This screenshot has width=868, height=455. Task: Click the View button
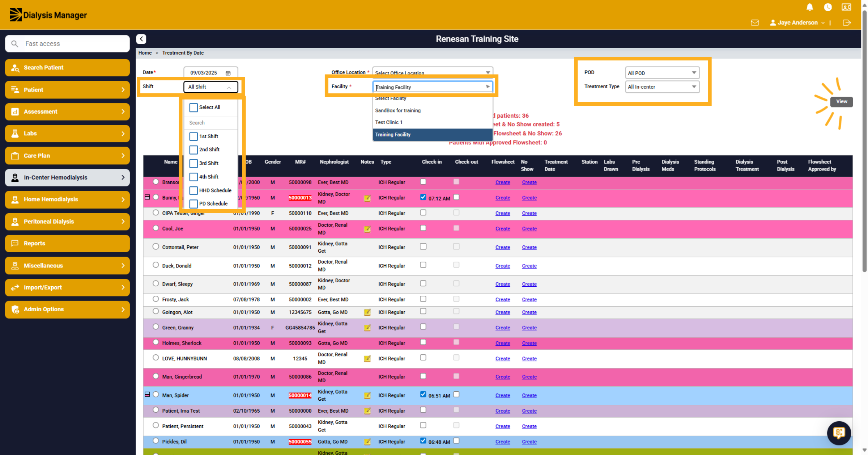[841, 102]
